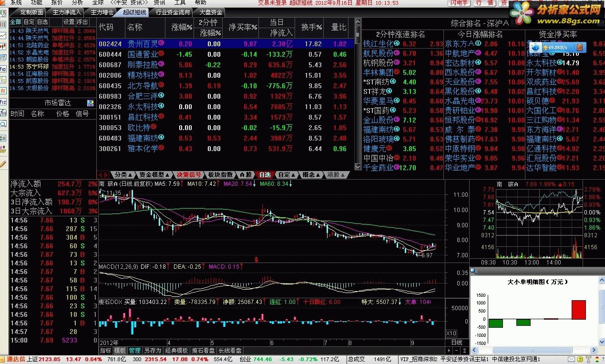The width and height of the screenshot is (605, 364).
Task: Expand the 分类 dropdown tab
Action: pyautogui.click(x=123, y=174)
